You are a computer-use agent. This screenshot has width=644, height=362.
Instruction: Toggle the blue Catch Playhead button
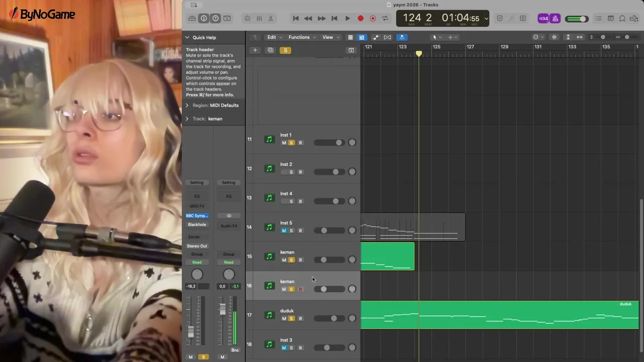(x=401, y=37)
